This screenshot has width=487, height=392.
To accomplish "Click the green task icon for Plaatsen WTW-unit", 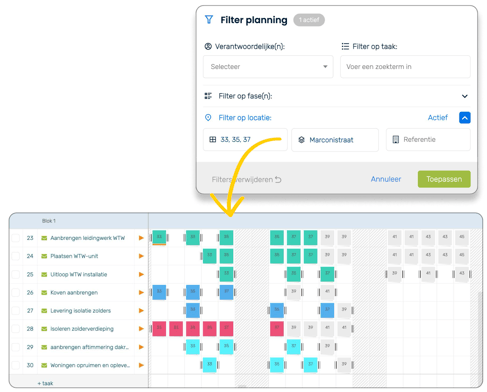I will (x=44, y=256).
